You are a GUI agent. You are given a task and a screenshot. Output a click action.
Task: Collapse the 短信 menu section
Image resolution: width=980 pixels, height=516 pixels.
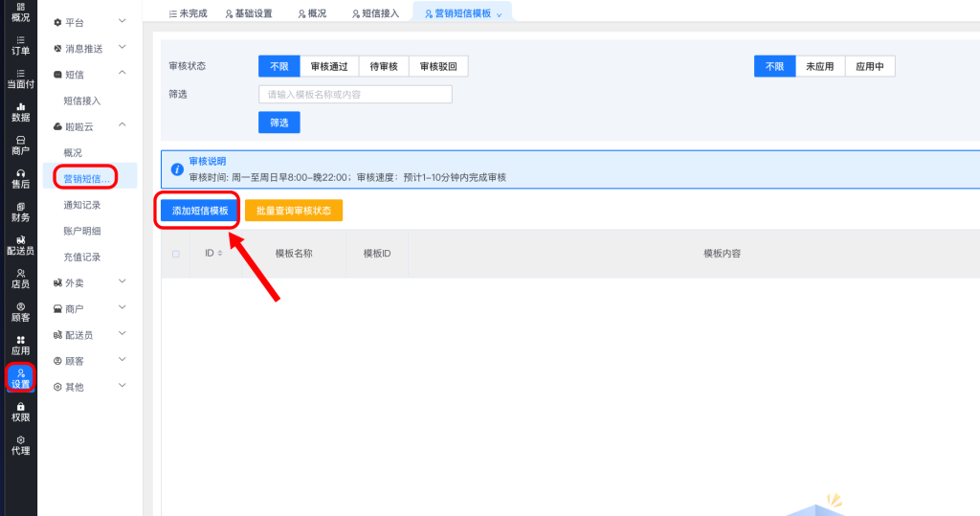point(121,74)
